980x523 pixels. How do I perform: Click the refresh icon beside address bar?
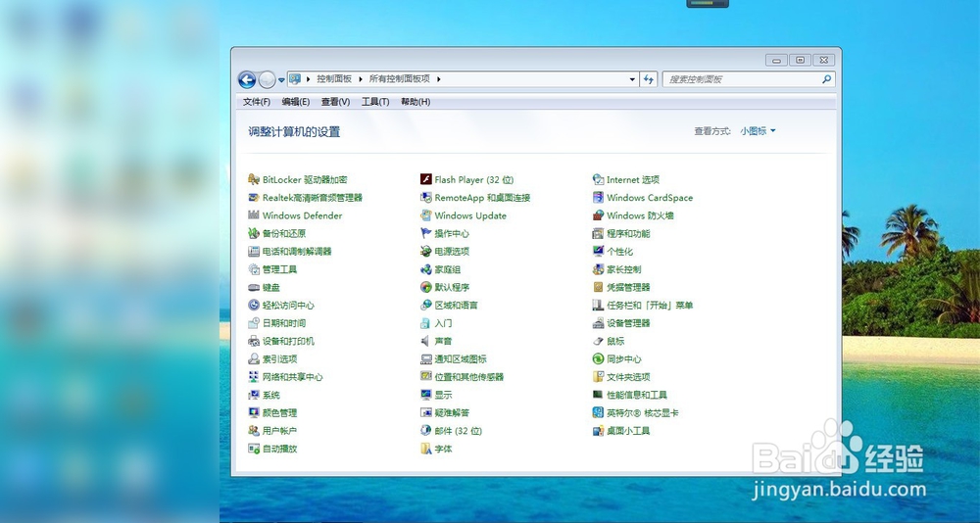click(x=649, y=79)
